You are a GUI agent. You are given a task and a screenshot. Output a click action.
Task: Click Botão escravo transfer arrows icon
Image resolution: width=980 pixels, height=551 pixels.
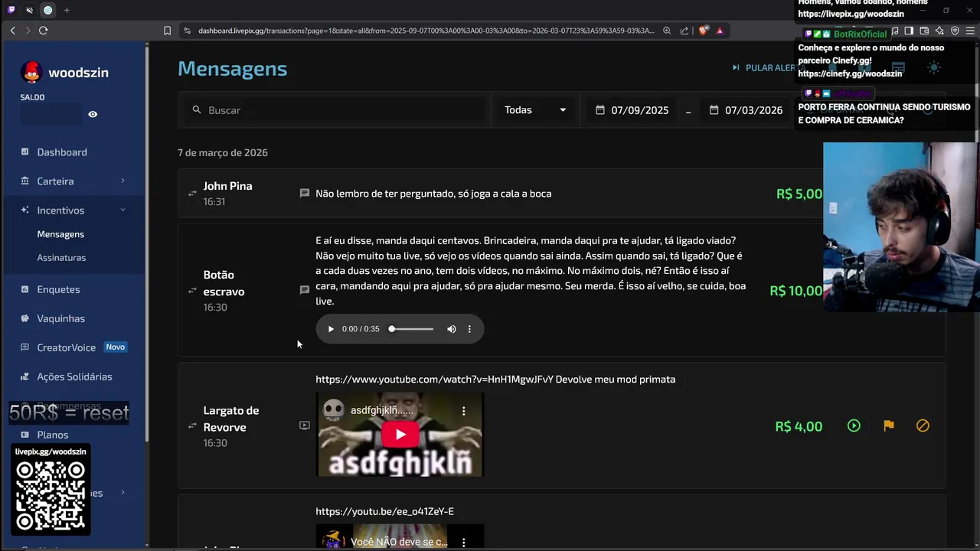point(192,291)
